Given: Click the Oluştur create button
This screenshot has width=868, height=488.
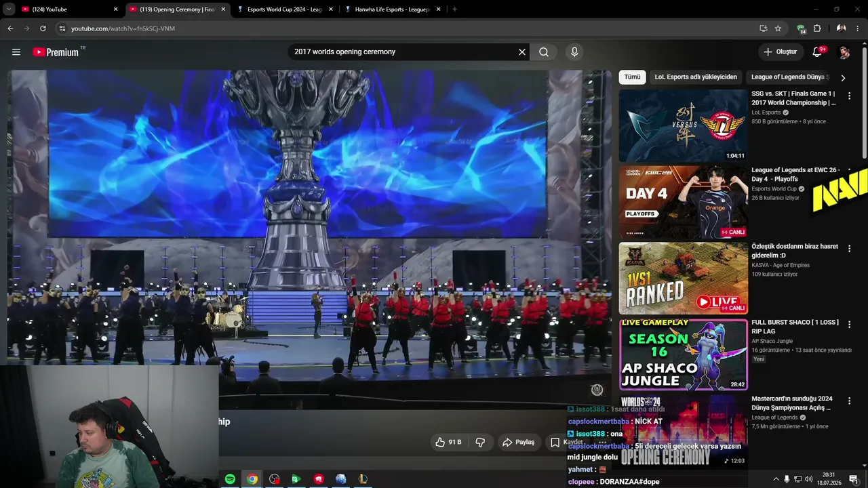Looking at the screenshot, I should (x=779, y=52).
